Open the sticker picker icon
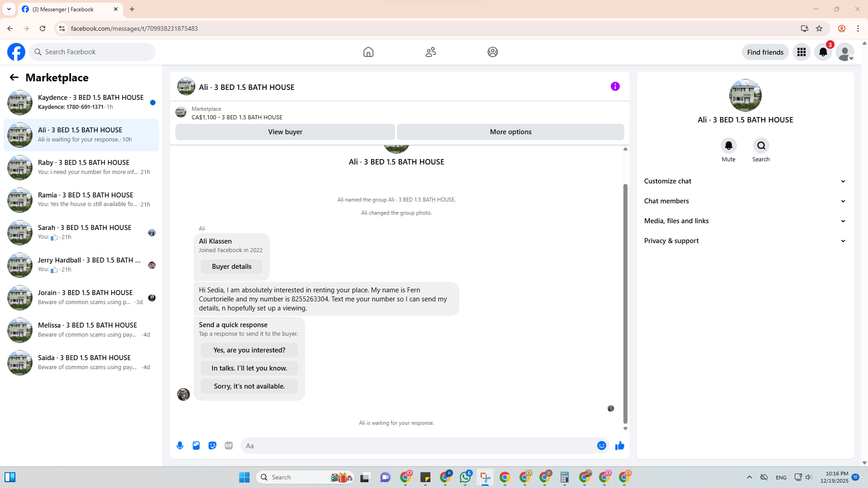Viewport: 868px width, 488px height. pos(212,446)
